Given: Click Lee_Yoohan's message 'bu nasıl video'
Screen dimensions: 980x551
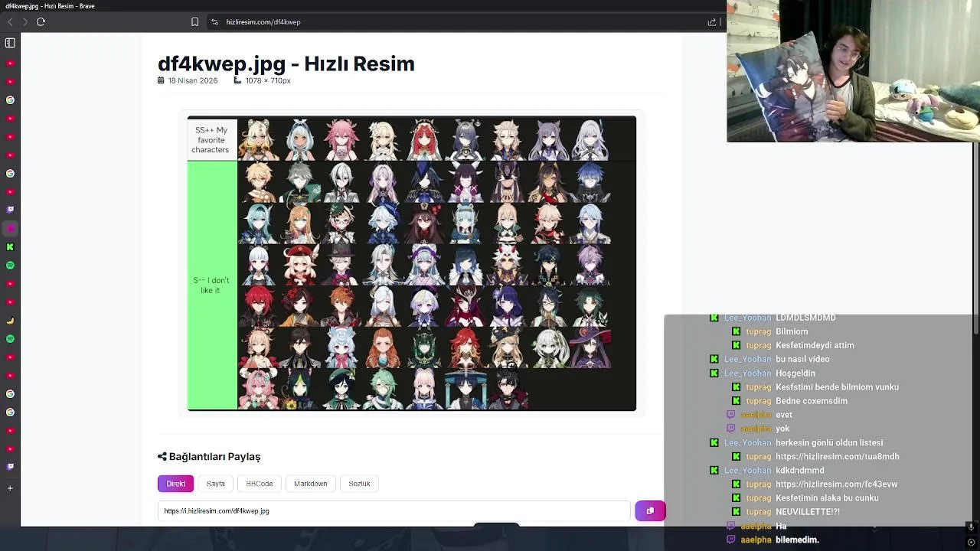Looking at the screenshot, I should pos(802,359).
